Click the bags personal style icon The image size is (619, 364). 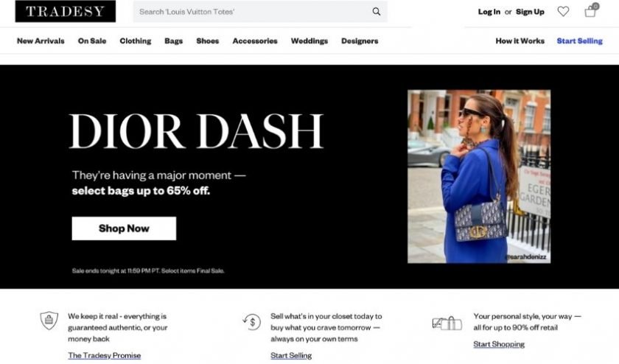pyautogui.click(x=447, y=323)
